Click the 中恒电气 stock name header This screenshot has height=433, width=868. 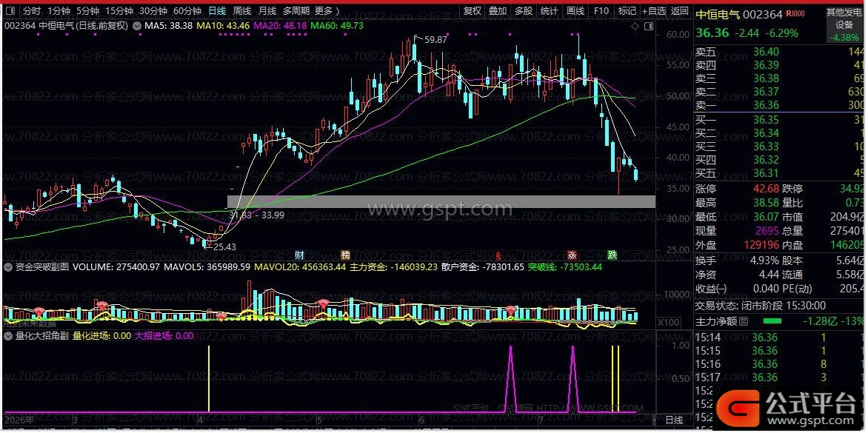point(718,14)
